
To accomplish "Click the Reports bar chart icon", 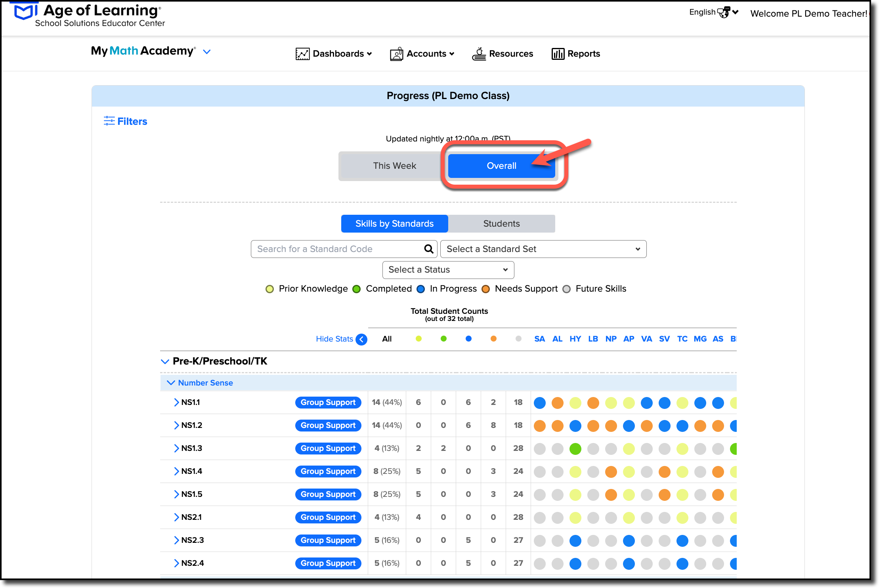I will click(x=558, y=54).
